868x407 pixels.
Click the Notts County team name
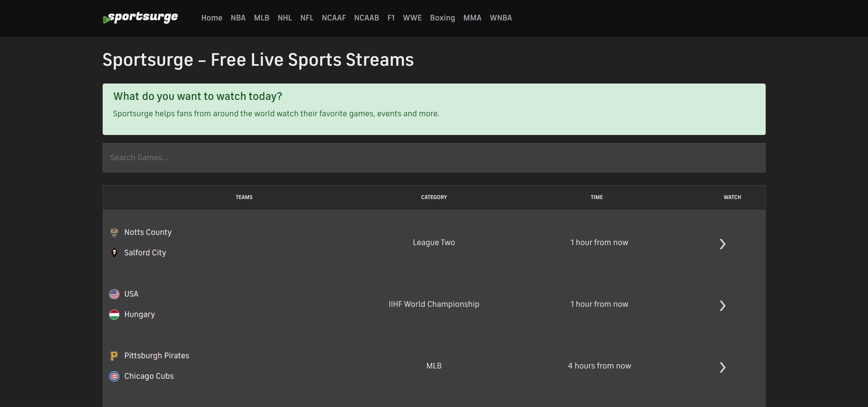(148, 232)
